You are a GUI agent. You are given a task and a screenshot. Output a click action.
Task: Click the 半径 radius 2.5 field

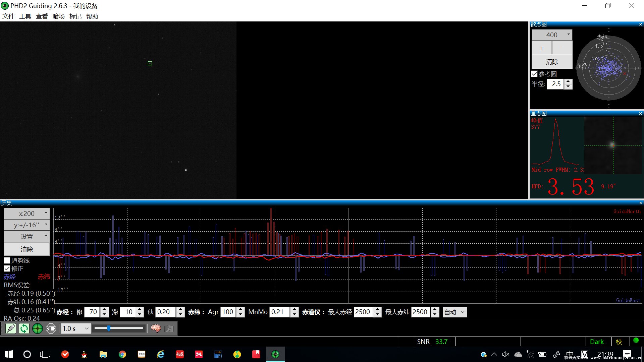(555, 84)
